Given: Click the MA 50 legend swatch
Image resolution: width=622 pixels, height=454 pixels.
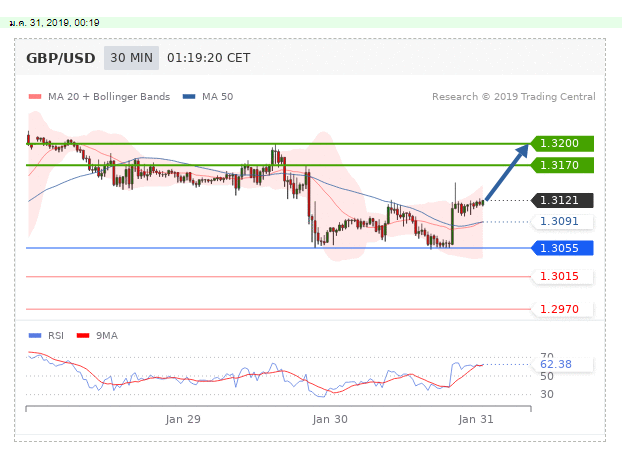Looking at the screenshot, I should point(189,96).
